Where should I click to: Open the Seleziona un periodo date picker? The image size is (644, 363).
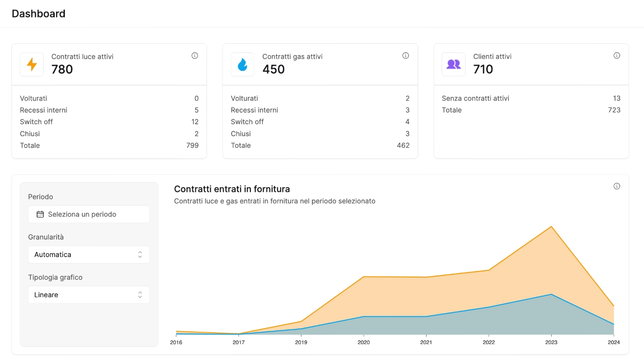(x=89, y=214)
